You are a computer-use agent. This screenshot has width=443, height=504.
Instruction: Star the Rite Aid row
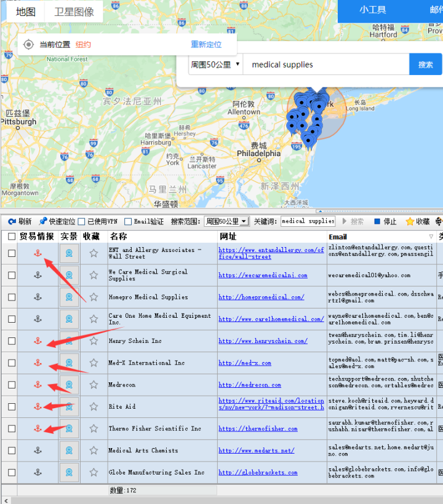94,407
